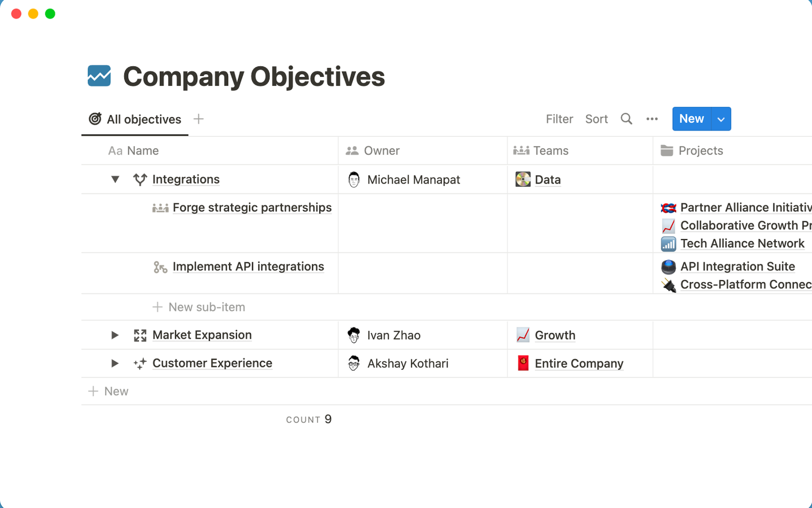
Task: Open the three-dot more options menu
Action: click(x=652, y=119)
